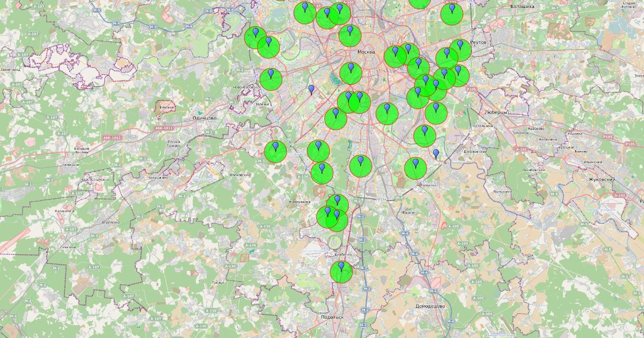Select the green marker just above Развилка
Screen dimensions: 644x338
click(415, 168)
